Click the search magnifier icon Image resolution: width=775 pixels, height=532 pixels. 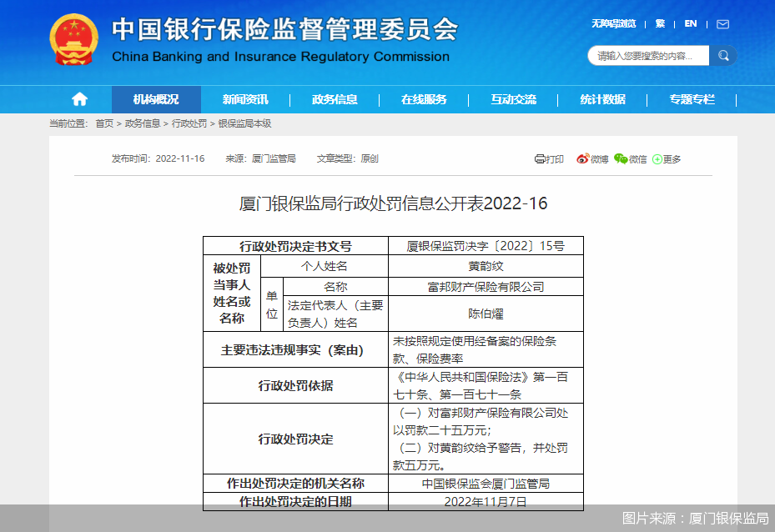(x=722, y=55)
